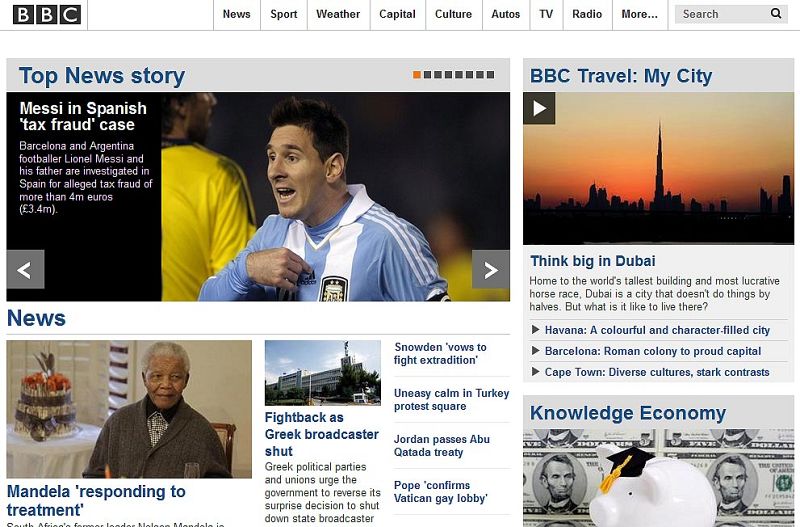The width and height of the screenshot is (800, 527).
Task: Expand the More… navigation menu
Action: (x=639, y=14)
